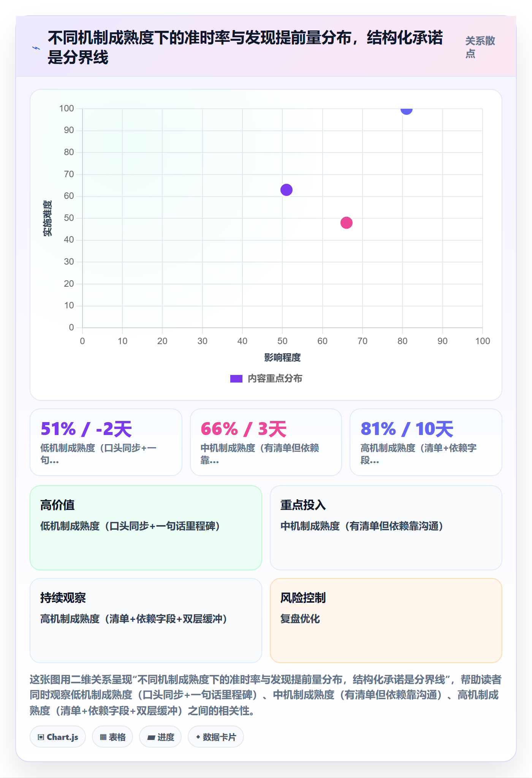Viewport: 532px width, 778px height.
Task: Click the 风险控制 quadrant card
Action: pyautogui.click(x=386, y=621)
